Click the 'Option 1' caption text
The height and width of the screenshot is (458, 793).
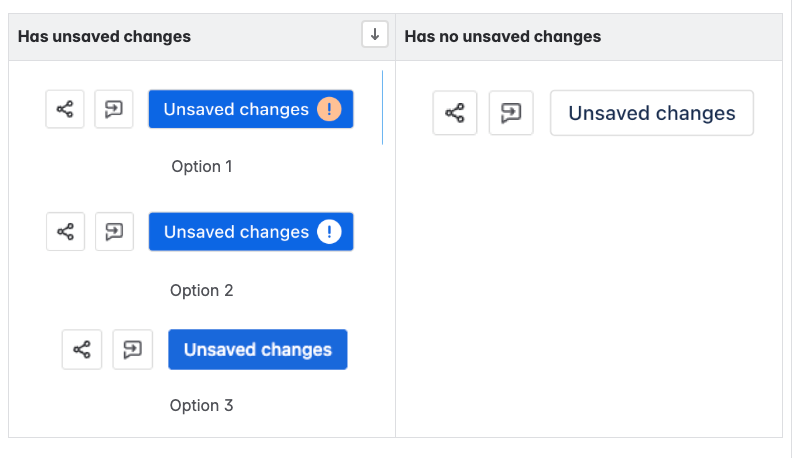[202, 166]
